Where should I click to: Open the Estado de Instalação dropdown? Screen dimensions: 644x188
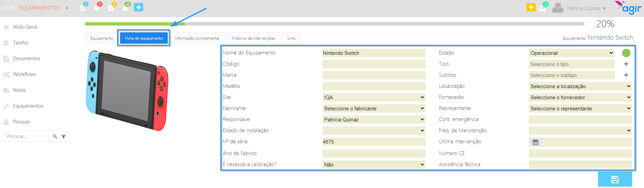tap(374, 131)
